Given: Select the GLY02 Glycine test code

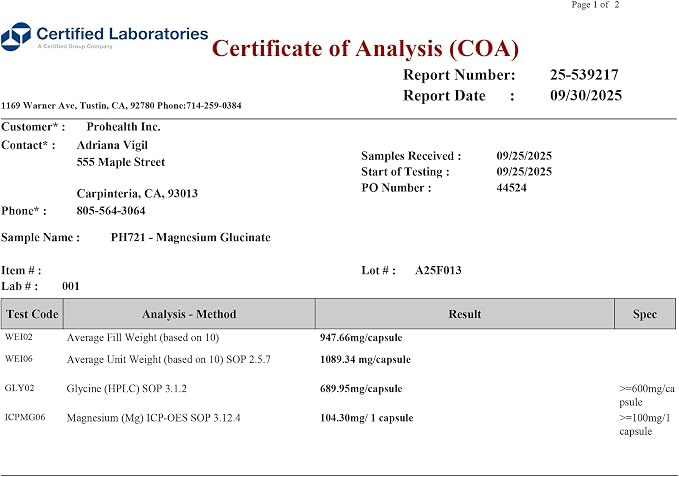Looking at the screenshot, I should point(19,388).
